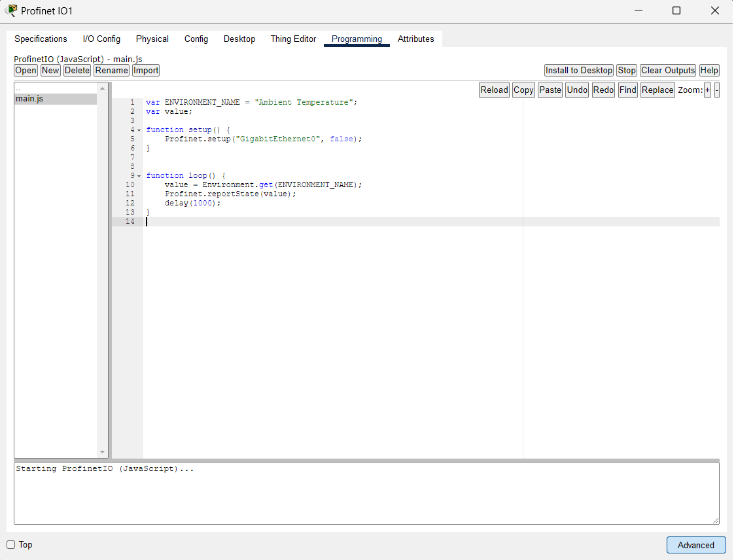Click the Replace button in editor
The height and width of the screenshot is (560, 736).
[x=657, y=90]
